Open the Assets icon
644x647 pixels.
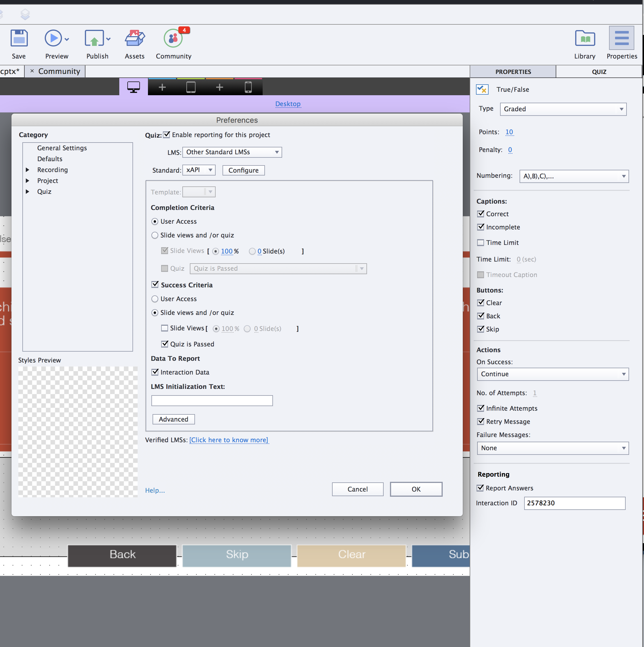coord(135,38)
